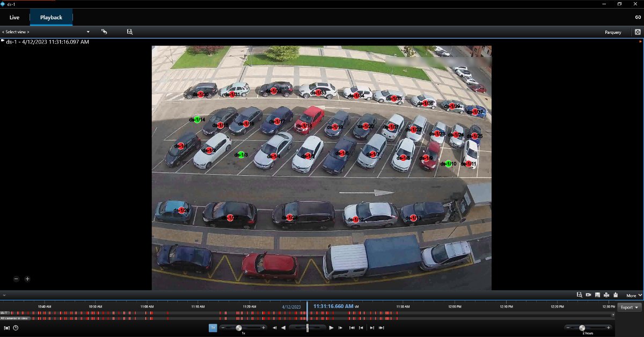Image resolution: width=644 pixels, height=337 pixels.
Task: Select the Playback tab
Action: click(51, 18)
